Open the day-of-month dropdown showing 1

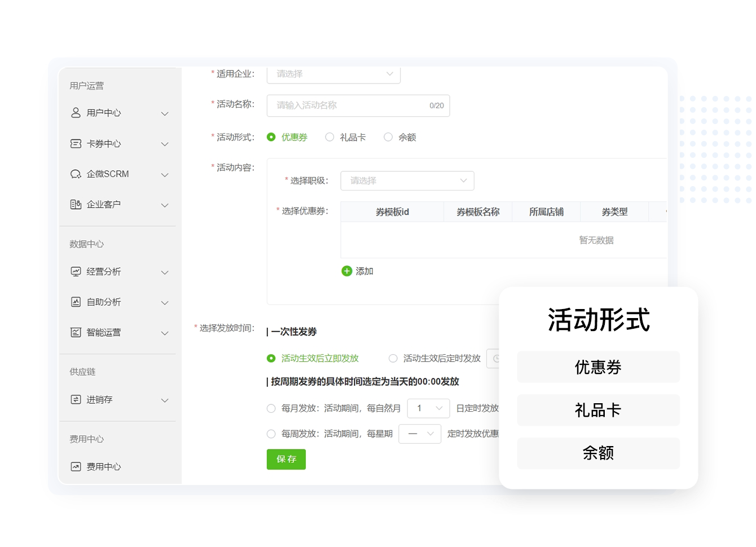[x=428, y=408]
